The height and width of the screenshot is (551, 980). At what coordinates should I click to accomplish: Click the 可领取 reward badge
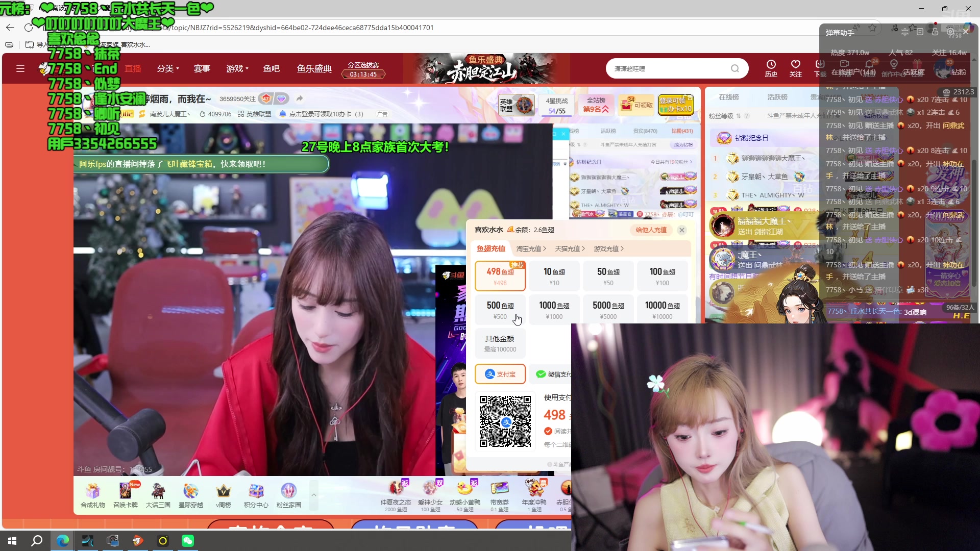(636, 105)
